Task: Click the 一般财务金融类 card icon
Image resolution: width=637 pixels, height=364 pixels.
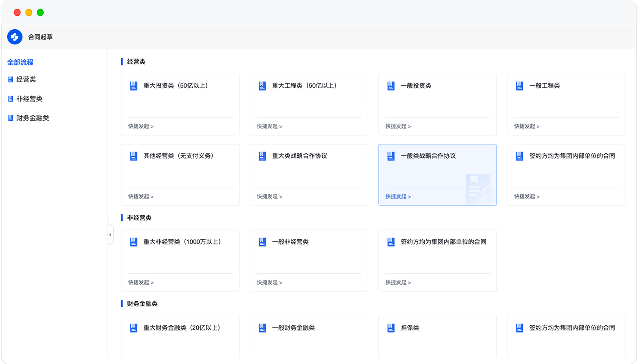Action: click(262, 328)
